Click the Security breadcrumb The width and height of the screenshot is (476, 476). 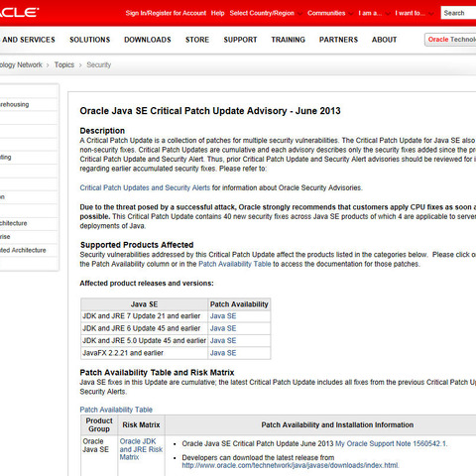[98, 64]
